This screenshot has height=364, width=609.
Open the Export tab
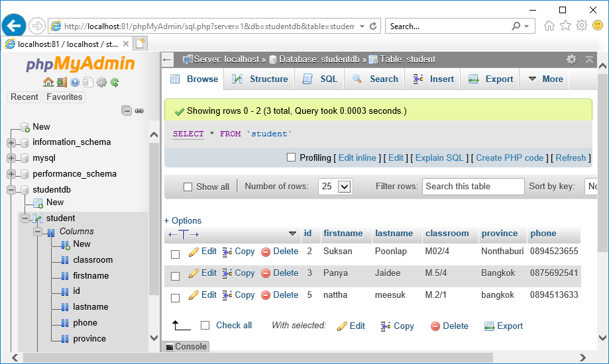tap(491, 79)
